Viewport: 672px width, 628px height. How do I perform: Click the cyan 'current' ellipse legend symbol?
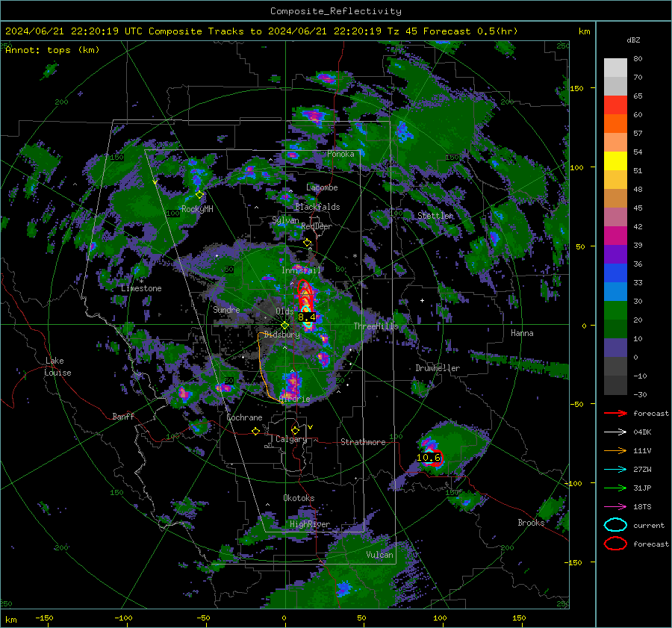pyautogui.click(x=615, y=525)
